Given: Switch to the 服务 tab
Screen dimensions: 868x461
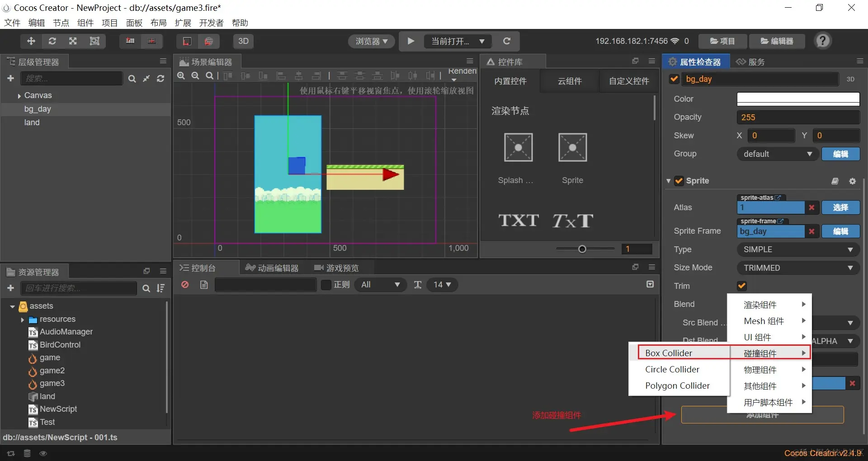Looking at the screenshot, I should point(750,62).
